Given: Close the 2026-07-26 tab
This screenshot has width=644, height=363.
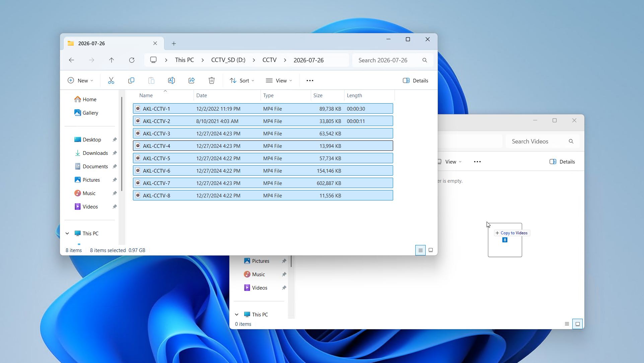Looking at the screenshot, I should 155,44.
